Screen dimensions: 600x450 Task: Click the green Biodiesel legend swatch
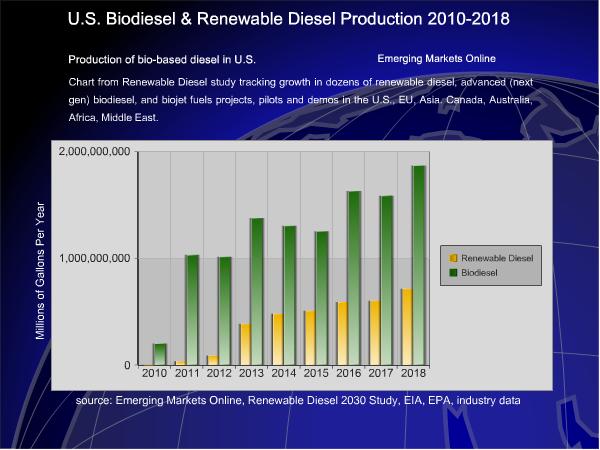[453, 272]
